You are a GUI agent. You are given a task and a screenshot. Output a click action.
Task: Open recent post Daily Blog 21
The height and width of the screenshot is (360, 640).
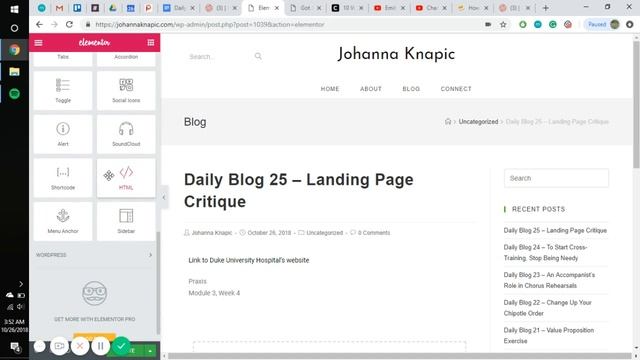549,336
